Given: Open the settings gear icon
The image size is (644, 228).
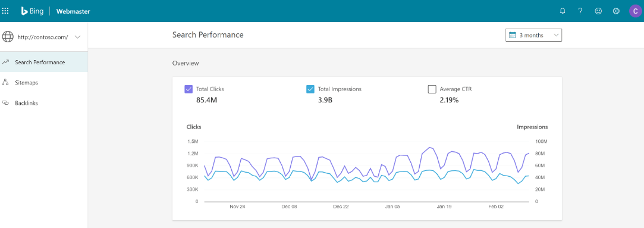Looking at the screenshot, I should (616, 11).
